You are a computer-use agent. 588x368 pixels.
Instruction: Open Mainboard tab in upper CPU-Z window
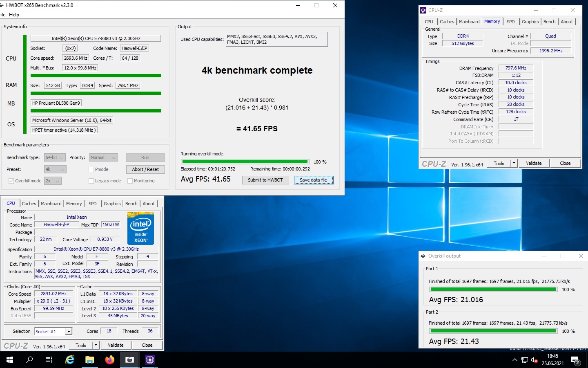pos(469,22)
